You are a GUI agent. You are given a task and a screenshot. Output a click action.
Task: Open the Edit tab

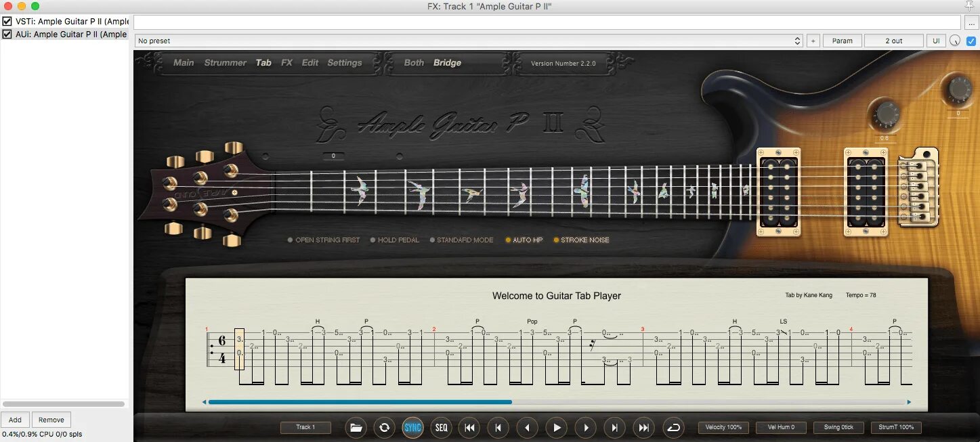(310, 62)
